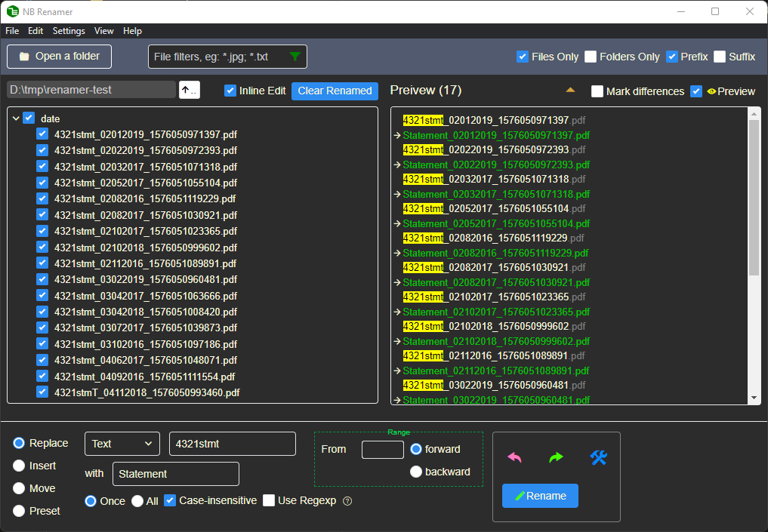This screenshot has height=532, width=768.
Task: Toggle the Files Only checkbox
Action: (x=522, y=57)
